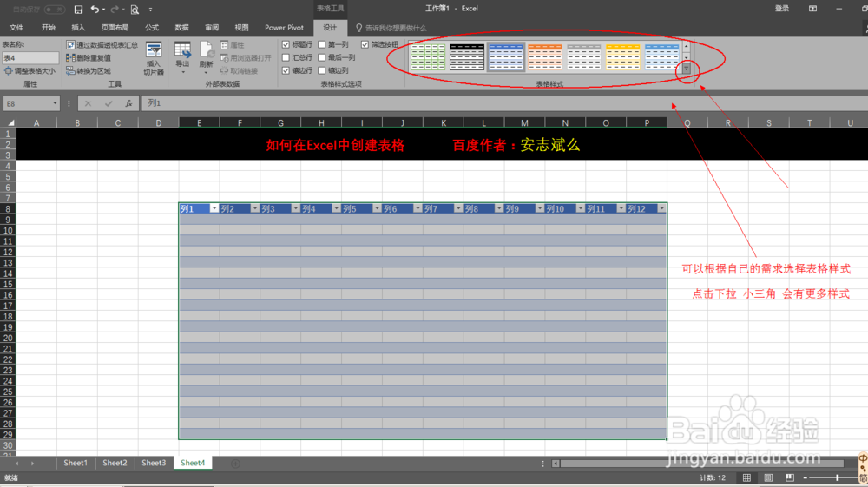Open Print Preview from quick access toolbar
Viewport: 868px width, 487px height.
coord(135,10)
